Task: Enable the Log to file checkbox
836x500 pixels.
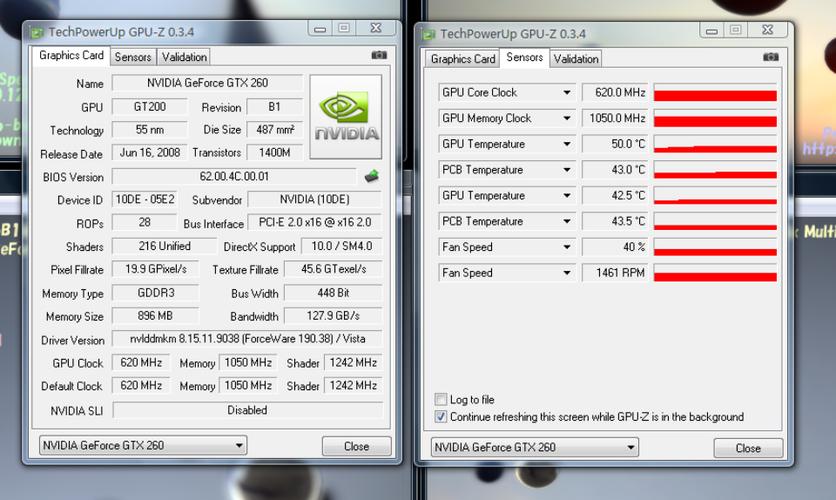Action: [442, 400]
